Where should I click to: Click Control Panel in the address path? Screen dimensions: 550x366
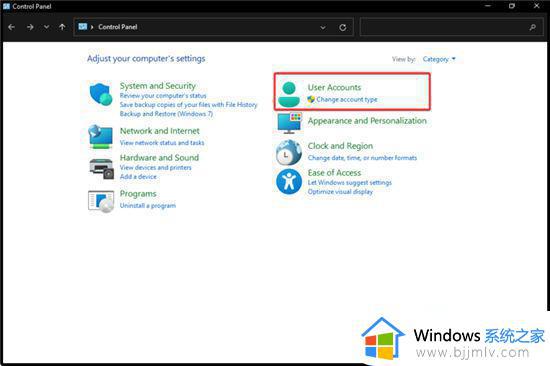pyautogui.click(x=118, y=27)
